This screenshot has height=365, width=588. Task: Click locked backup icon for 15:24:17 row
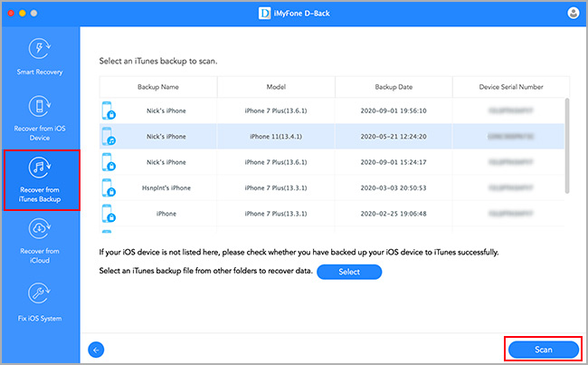(x=109, y=162)
